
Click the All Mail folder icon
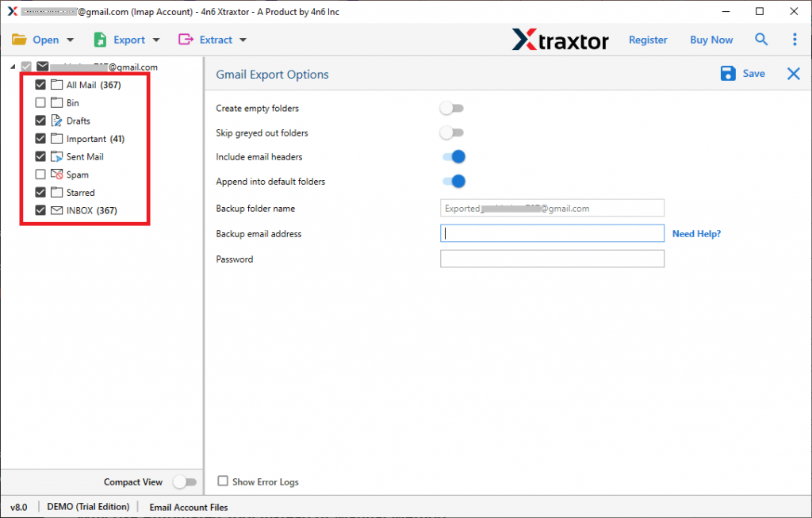[56, 84]
